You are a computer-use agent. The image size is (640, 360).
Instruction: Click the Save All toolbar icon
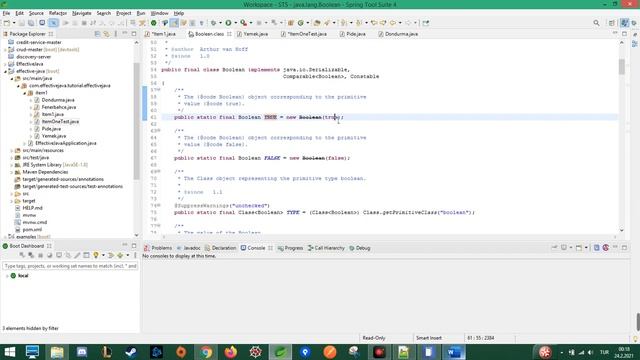[31, 23]
